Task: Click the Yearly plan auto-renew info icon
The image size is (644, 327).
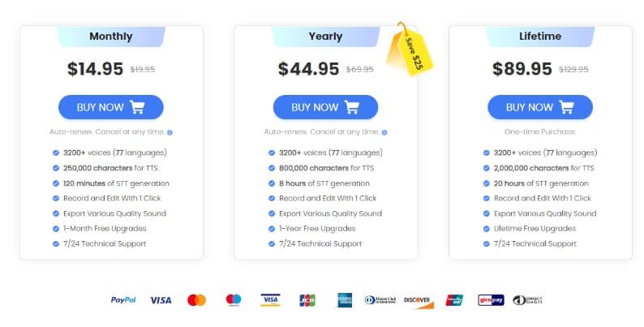Action: 384,132
